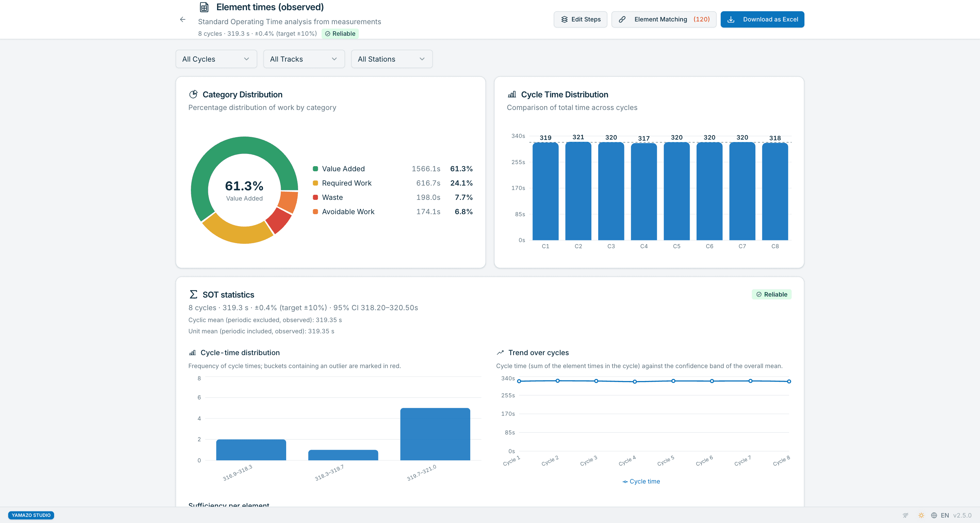Image resolution: width=980 pixels, height=523 pixels.
Task: Go back using the left arrow
Action: [x=183, y=19]
